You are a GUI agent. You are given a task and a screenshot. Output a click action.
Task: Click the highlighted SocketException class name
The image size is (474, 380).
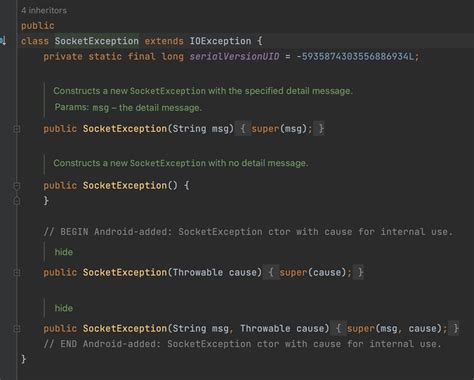(97, 41)
